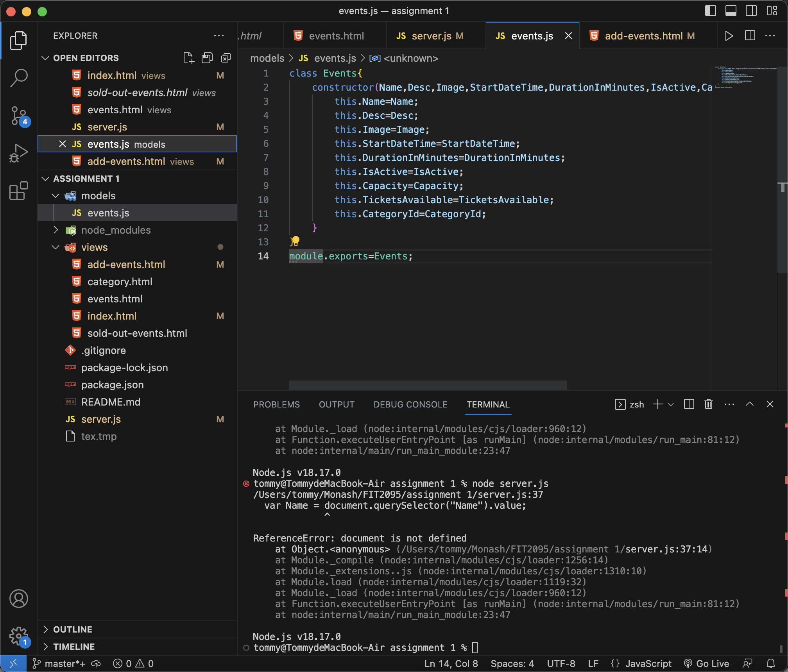Switch to the server.js tab
This screenshot has width=788, height=672.
(x=436, y=36)
